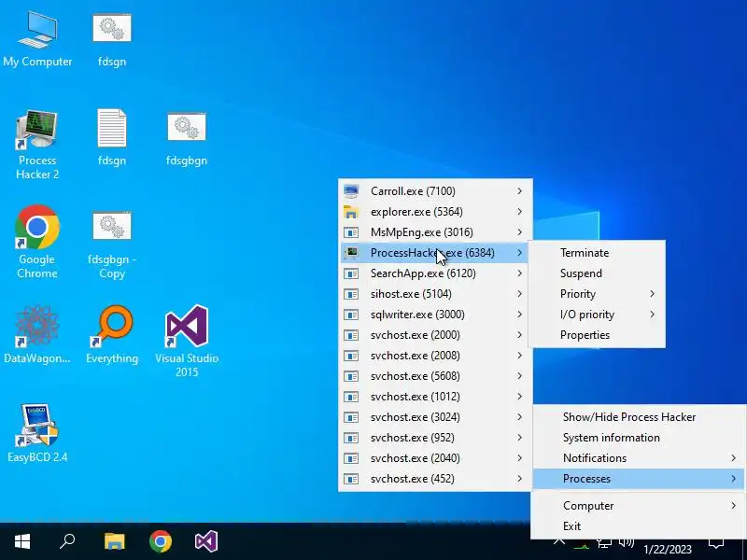The width and height of the screenshot is (747, 560).
Task: Select svchost.exe (952) in process list
Action: pyautogui.click(x=435, y=438)
